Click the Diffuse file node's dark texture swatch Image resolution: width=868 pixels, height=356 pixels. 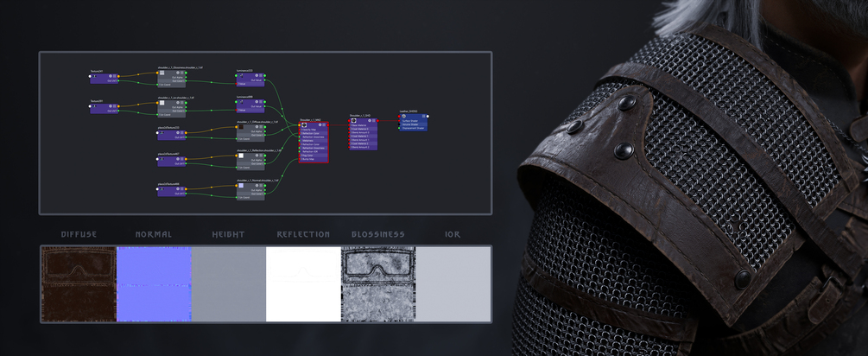(241, 127)
